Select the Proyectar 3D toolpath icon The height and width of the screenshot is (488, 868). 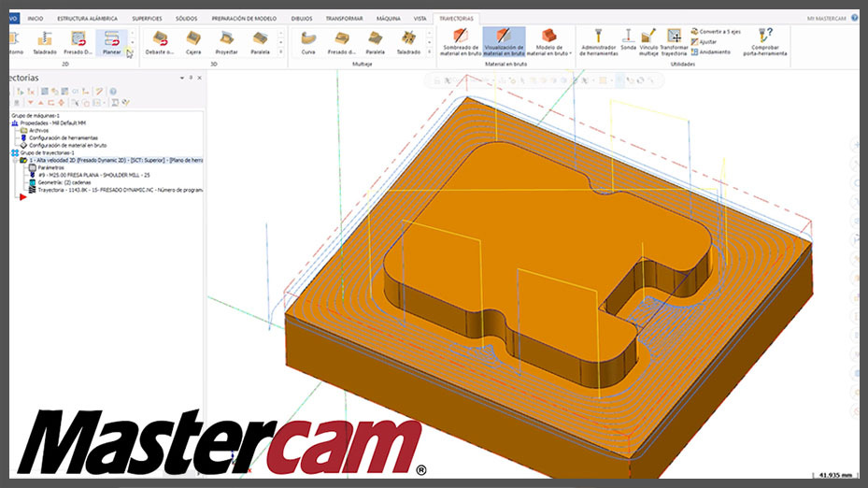coord(226,43)
